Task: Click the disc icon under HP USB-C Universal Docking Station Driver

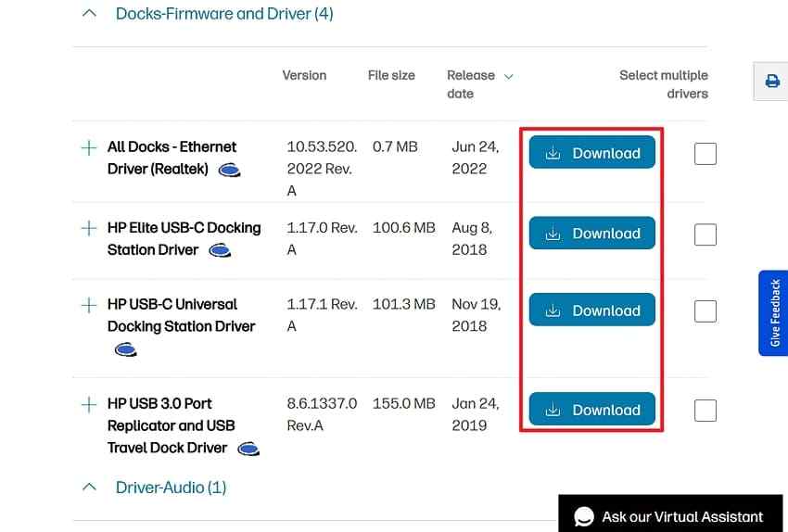Action: coord(126,348)
